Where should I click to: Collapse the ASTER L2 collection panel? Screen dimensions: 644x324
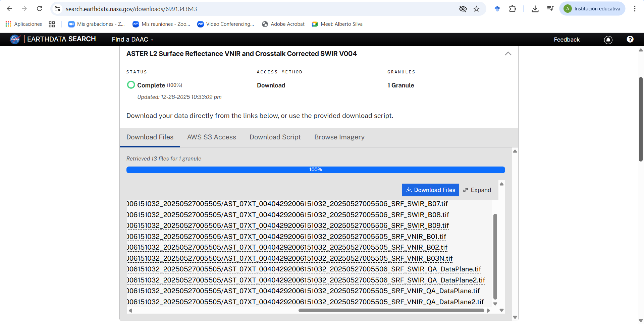pyautogui.click(x=508, y=54)
